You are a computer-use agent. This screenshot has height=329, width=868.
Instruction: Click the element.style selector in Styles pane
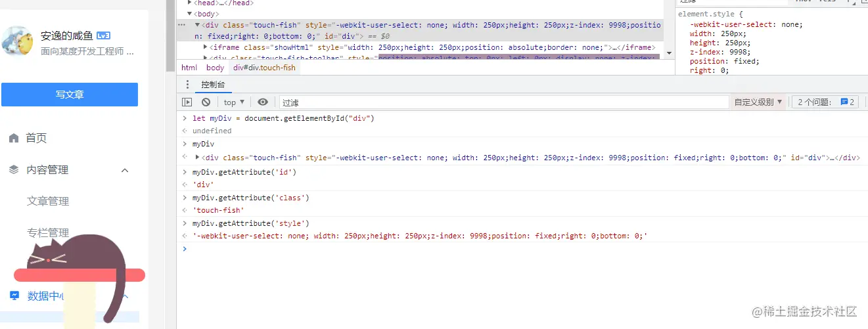point(708,14)
